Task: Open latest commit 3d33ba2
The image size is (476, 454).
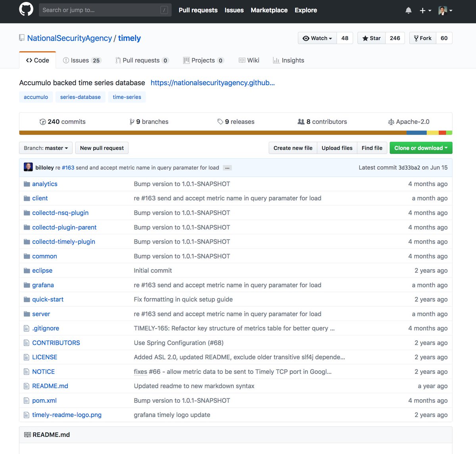Action: coord(409,167)
